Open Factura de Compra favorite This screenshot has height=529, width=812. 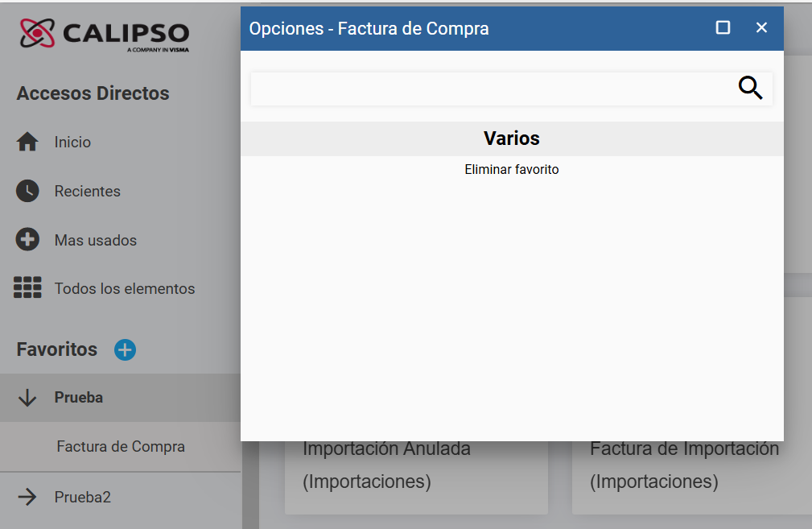click(x=121, y=447)
